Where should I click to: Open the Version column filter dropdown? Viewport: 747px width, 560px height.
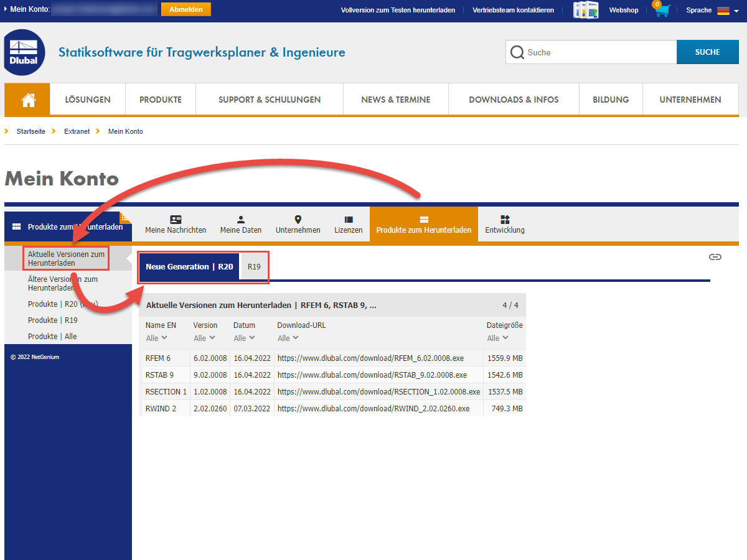coord(204,338)
